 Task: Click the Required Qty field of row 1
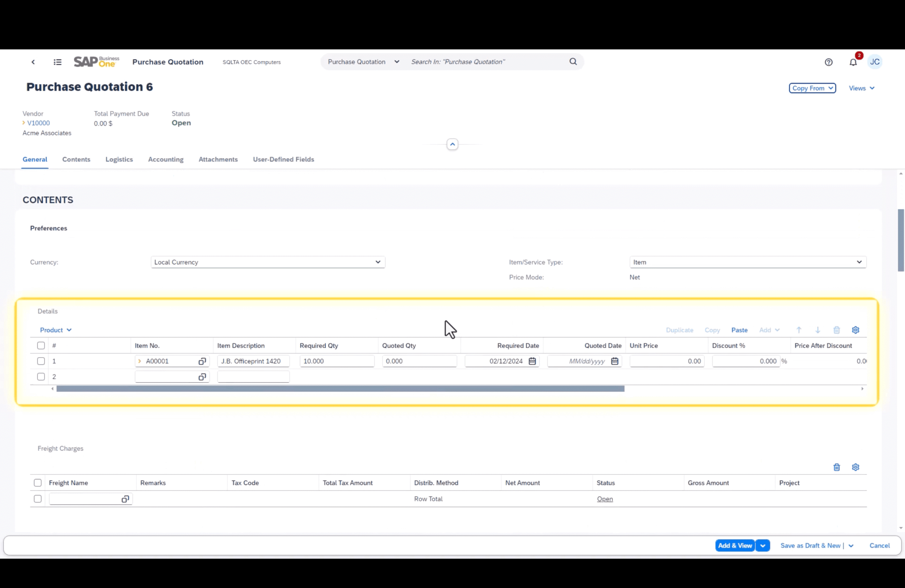tap(337, 361)
